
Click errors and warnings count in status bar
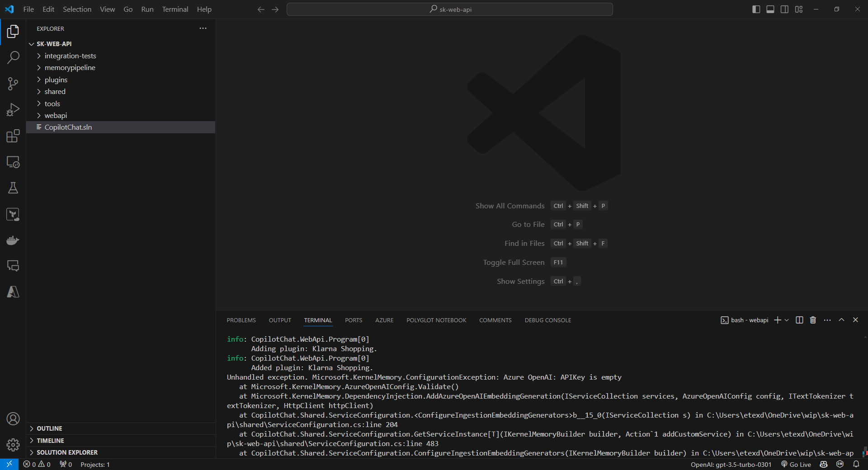point(37,464)
